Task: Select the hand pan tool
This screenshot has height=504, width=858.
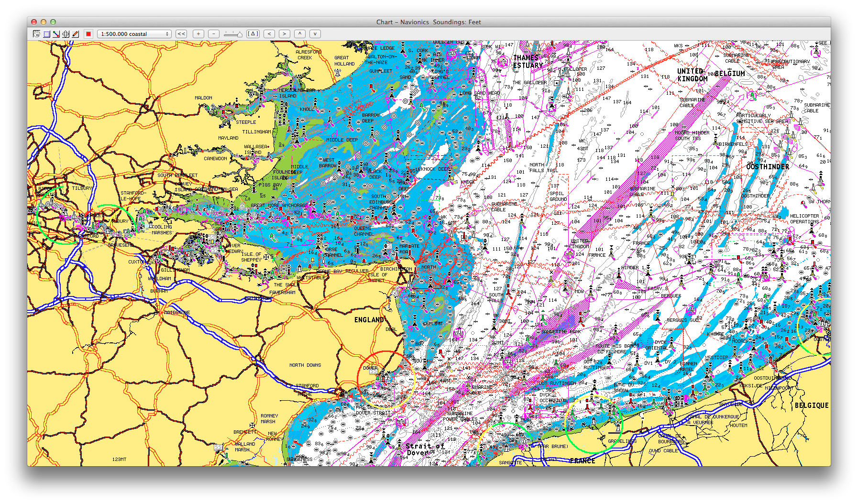Action: coord(36,34)
